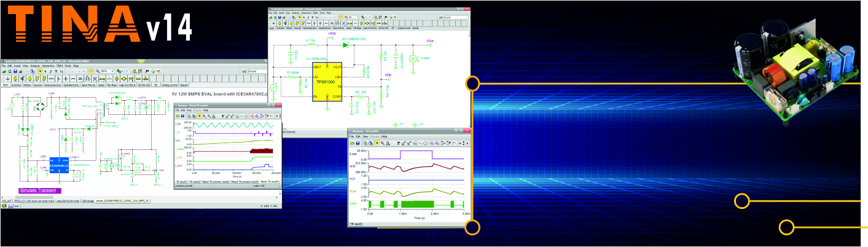Click the Open icon in the Mixed TR result3 diagram toolbar

coord(178,116)
